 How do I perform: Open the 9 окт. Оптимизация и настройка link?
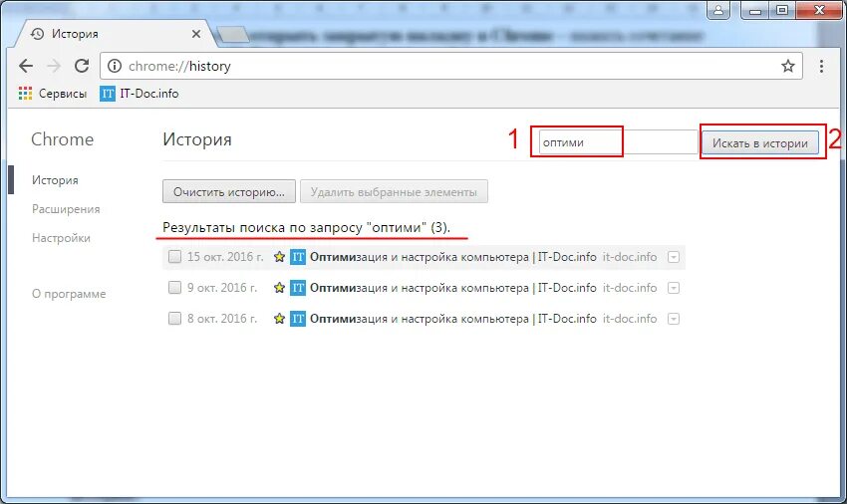coord(453,288)
